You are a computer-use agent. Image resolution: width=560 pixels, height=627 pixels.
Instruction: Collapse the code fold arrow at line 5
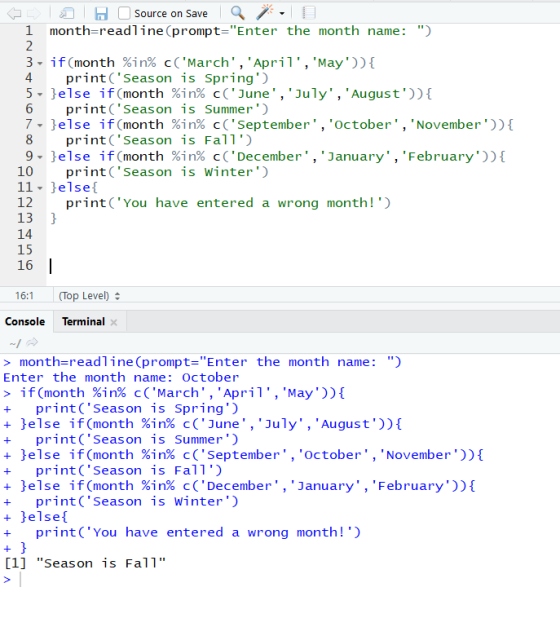pyautogui.click(x=40, y=94)
